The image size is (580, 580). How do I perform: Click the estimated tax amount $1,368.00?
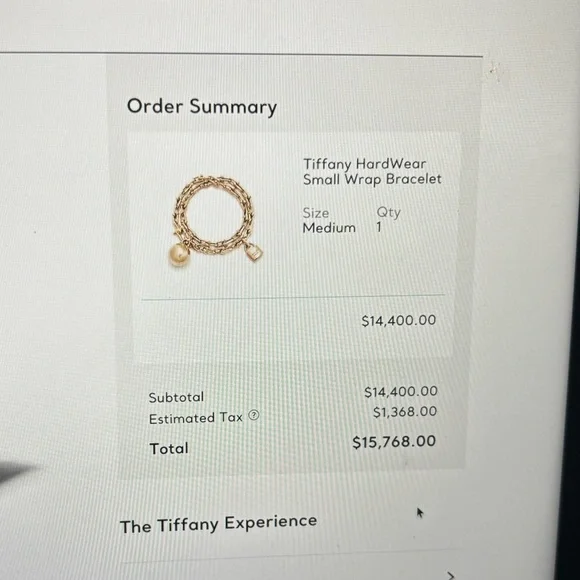pos(405,412)
